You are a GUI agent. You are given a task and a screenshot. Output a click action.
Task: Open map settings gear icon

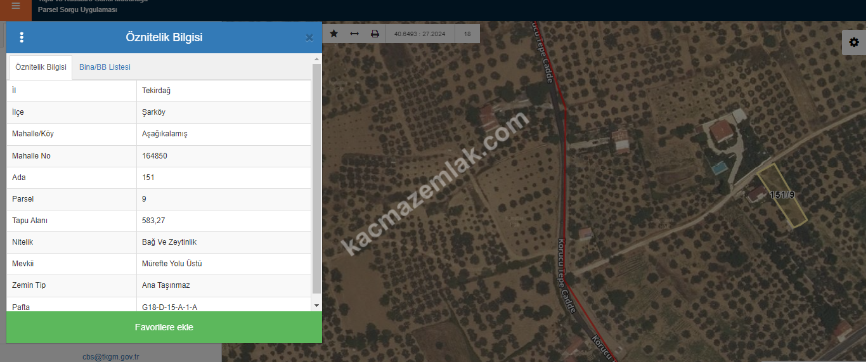coord(854,42)
